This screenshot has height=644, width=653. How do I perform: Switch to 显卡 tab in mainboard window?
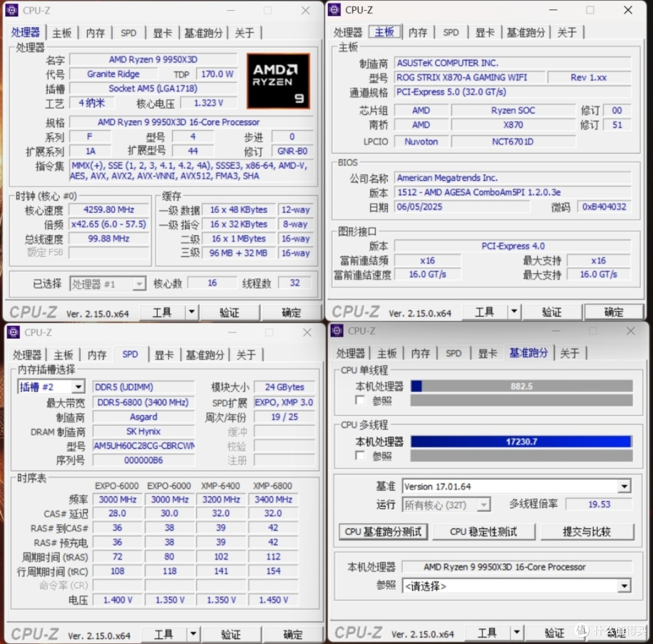485,33
